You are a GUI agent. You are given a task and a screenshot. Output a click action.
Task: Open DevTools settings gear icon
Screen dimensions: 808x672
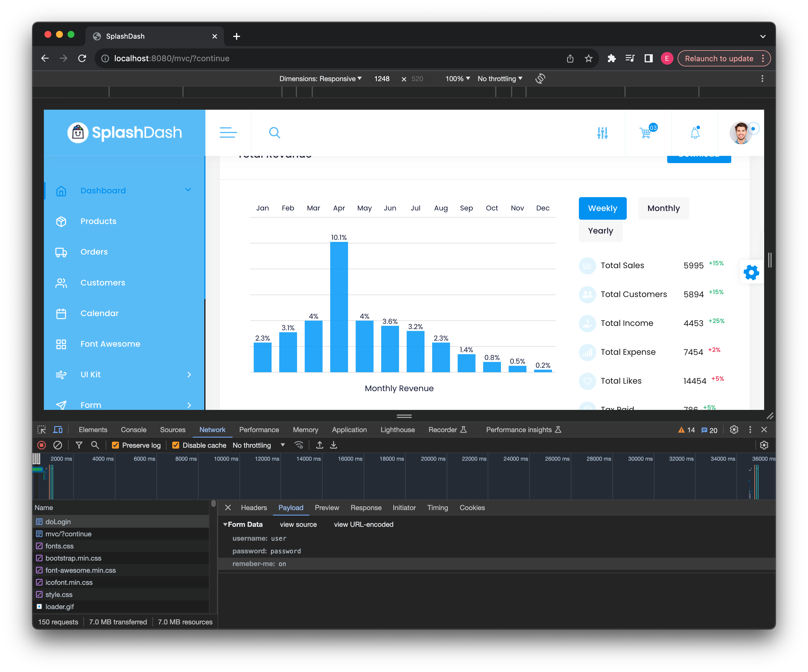pos(734,430)
